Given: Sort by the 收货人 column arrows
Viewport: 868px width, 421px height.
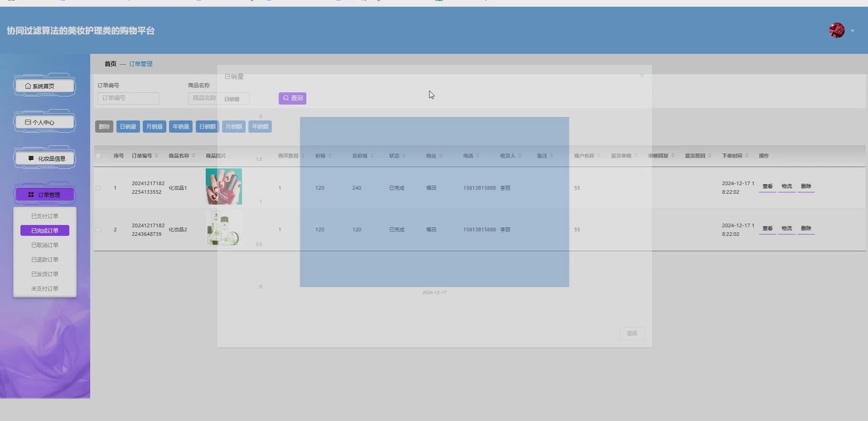Looking at the screenshot, I should (520, 156).
